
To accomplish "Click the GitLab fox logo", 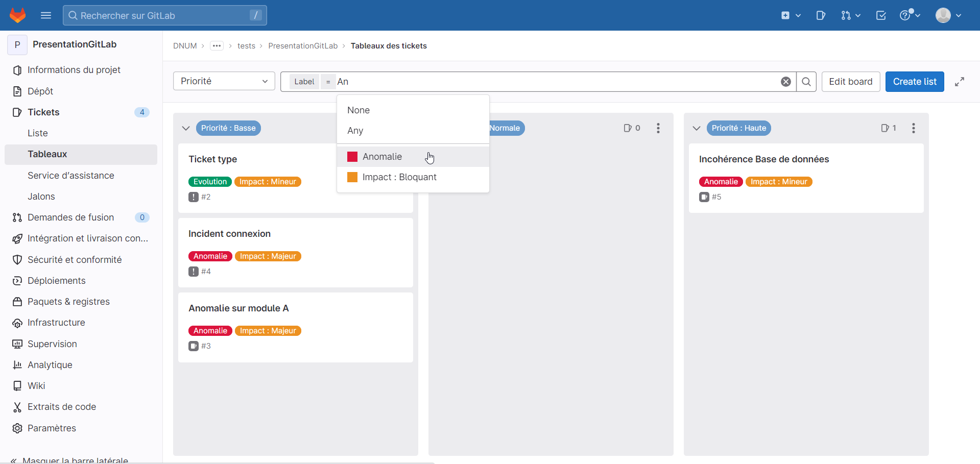I will pyautogui.click(x=17, y=15).
